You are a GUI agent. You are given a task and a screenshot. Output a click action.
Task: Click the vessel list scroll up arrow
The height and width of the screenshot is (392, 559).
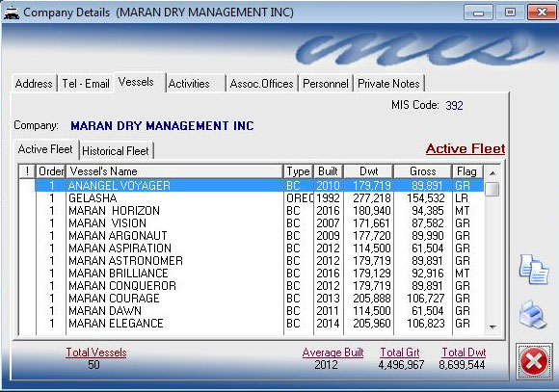pos(492,173)
